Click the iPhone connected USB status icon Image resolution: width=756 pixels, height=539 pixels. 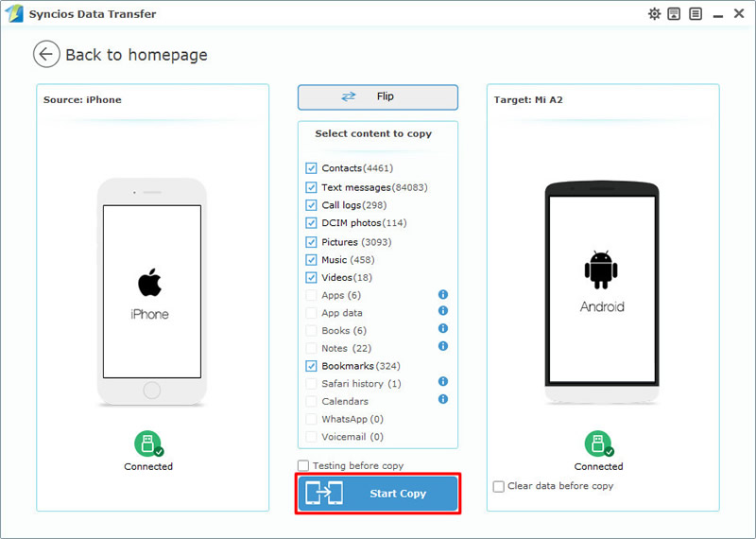[148, 443]
